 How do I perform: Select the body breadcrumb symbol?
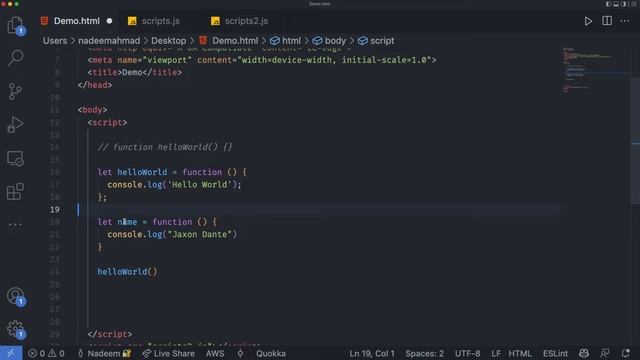tap(329, 41)
